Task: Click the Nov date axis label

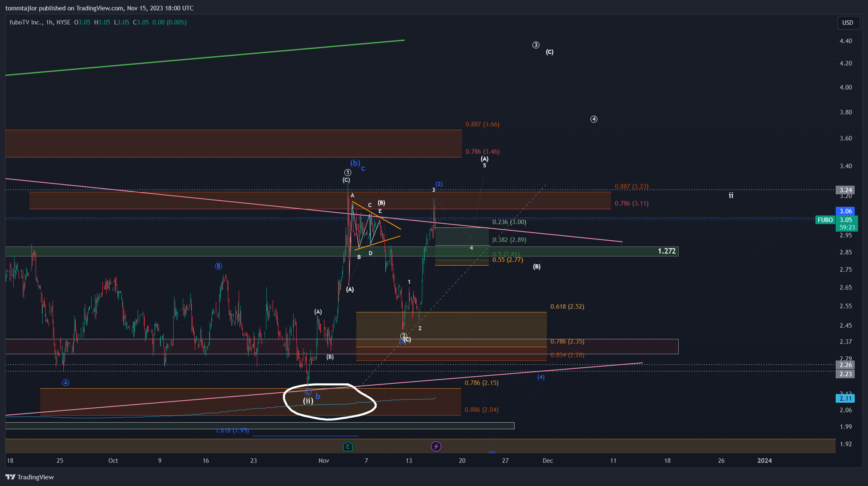Action: [324, 461]
